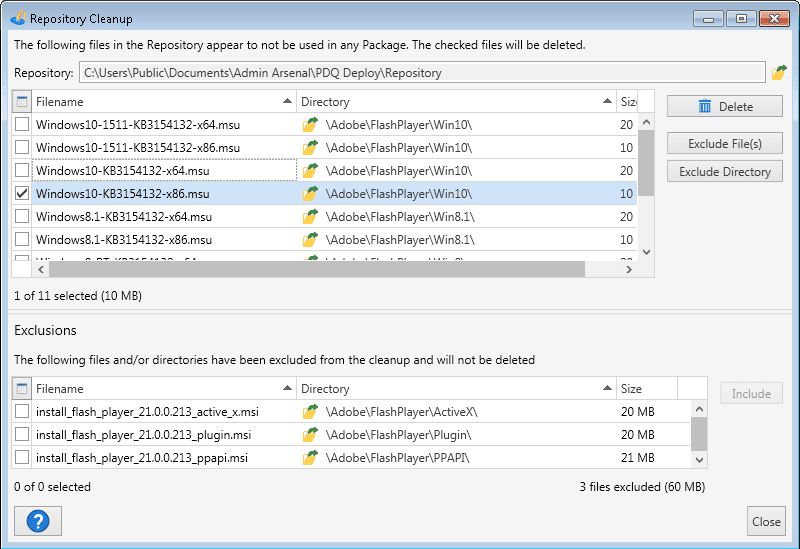Open folder icon for active_x.msi exclusion
This screenshot has width=800, height=549.
(x=310, y=411)
